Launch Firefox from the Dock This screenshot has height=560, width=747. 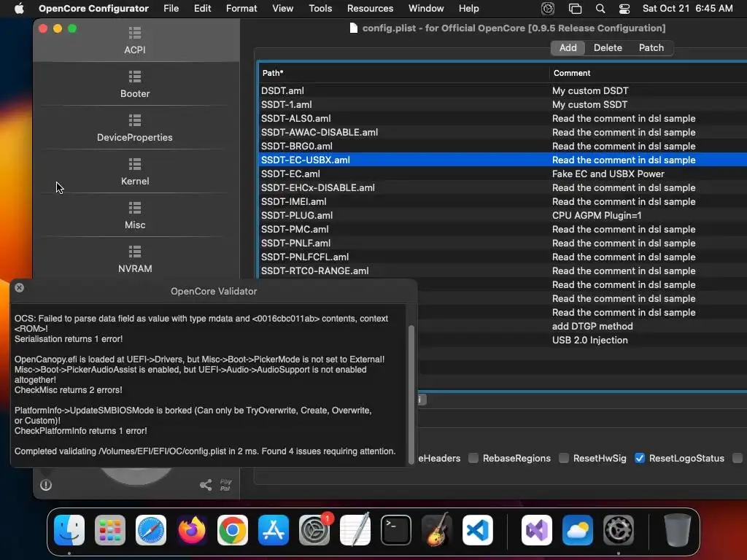(x=192, y=530)
